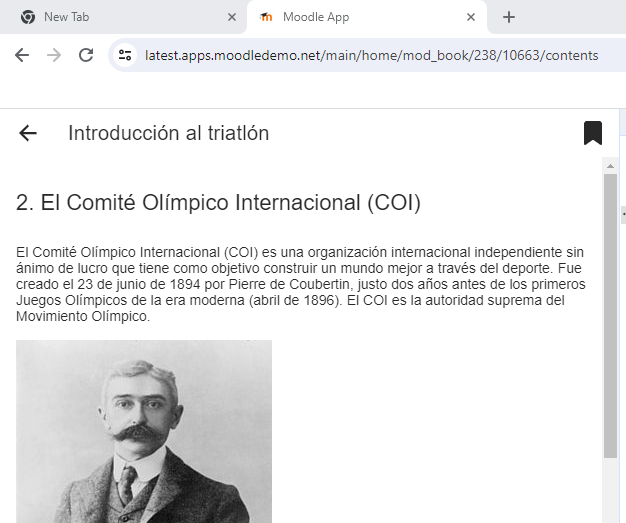626x523 pixels.
Task: Click the browser forward navigation arrow
Action: point(54,55)
